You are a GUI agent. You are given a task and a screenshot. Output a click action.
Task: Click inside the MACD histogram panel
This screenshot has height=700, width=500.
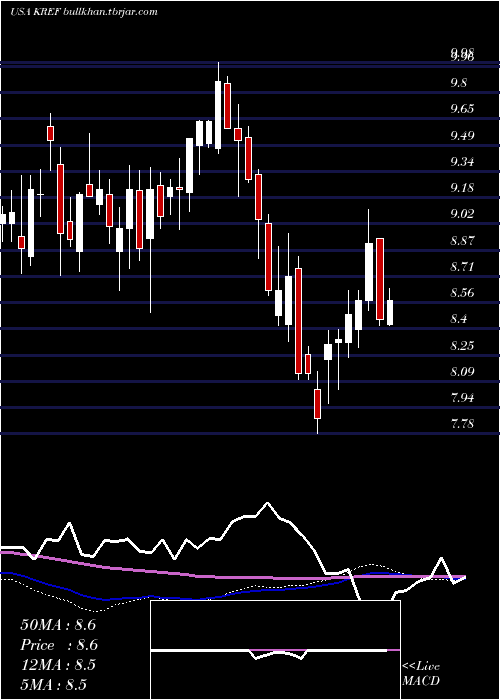click(275, 650)
